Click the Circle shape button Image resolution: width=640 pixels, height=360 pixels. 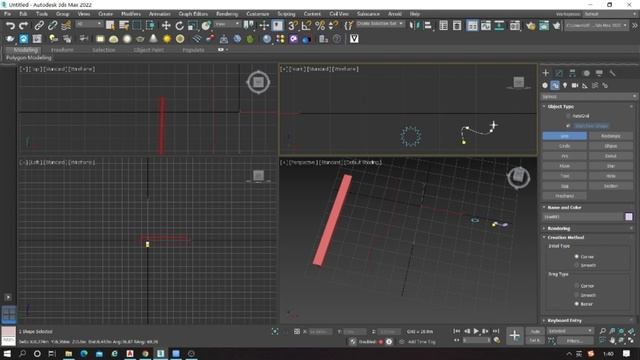pyautogui.click(x=564, y=146)
